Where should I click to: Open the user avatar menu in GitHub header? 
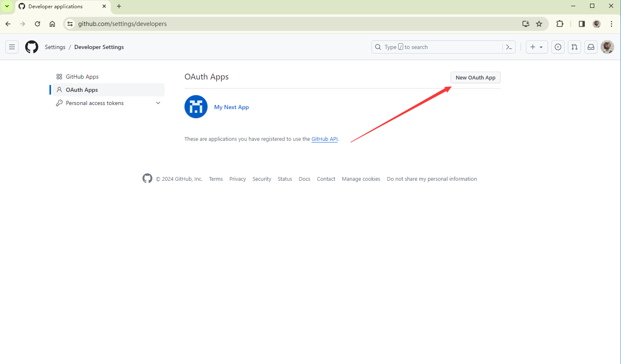pyautogui.click(x=607, y=47)
